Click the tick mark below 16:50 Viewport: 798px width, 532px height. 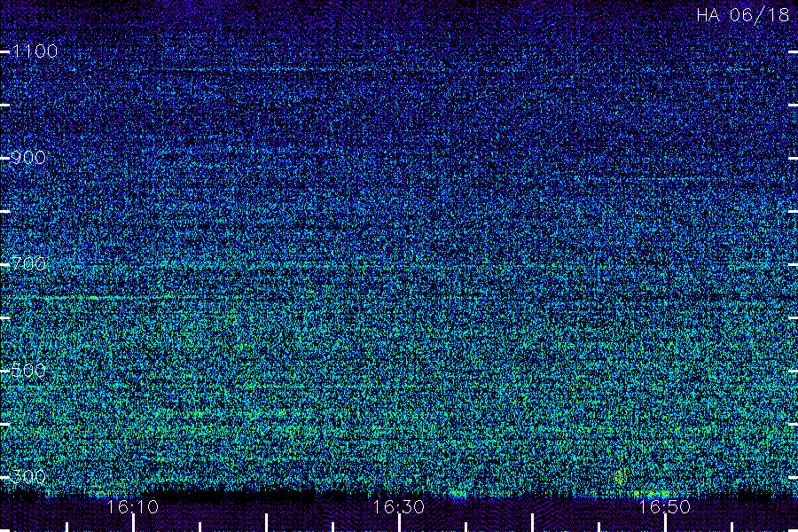665,523
